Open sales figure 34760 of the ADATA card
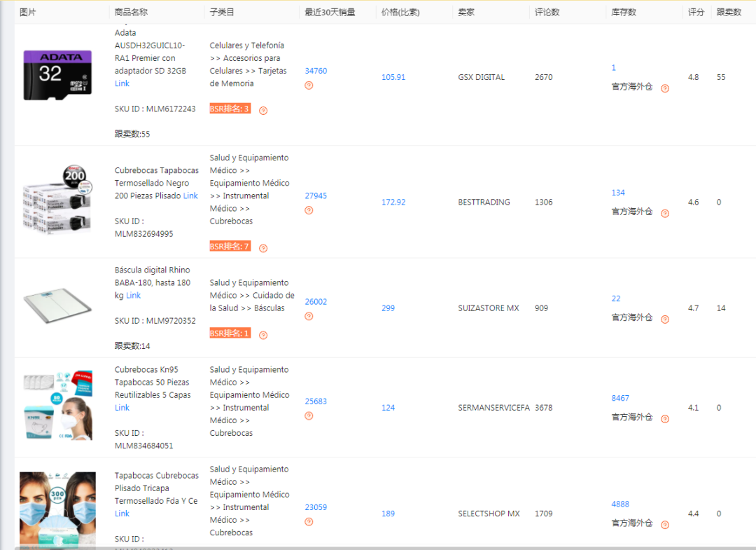Screen dimensions: 756x550 tap(315, 71)
